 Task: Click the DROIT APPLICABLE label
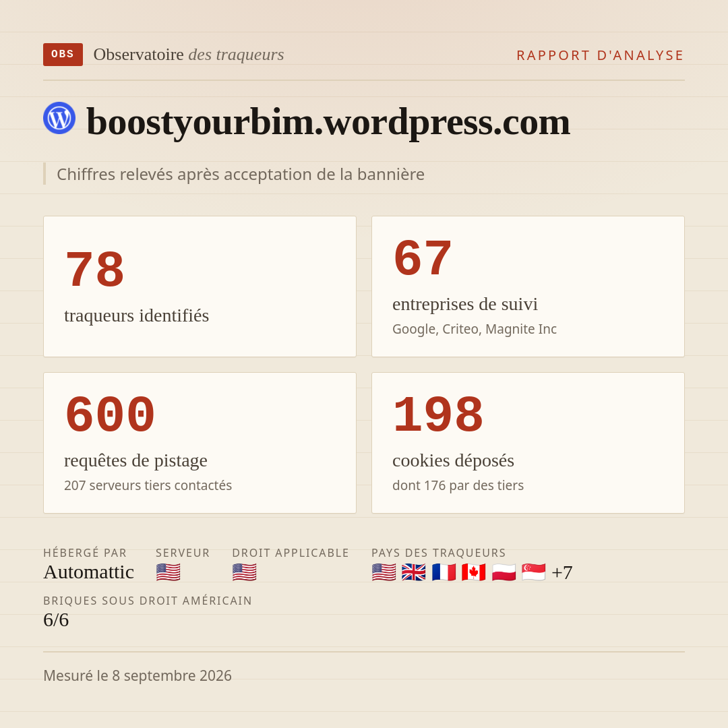pos(291,553)
